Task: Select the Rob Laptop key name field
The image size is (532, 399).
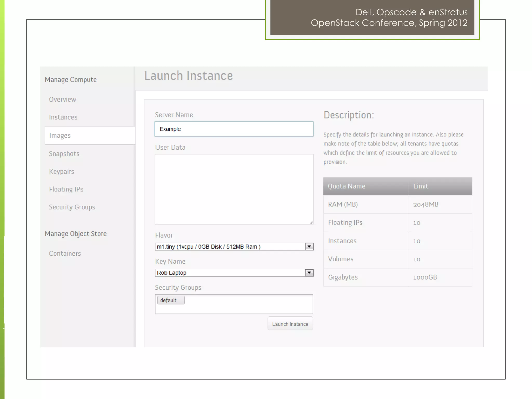Action: coord(230,273)
